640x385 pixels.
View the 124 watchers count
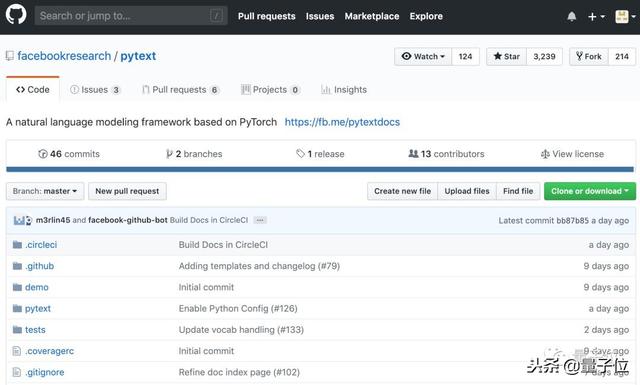click(465, 56)
